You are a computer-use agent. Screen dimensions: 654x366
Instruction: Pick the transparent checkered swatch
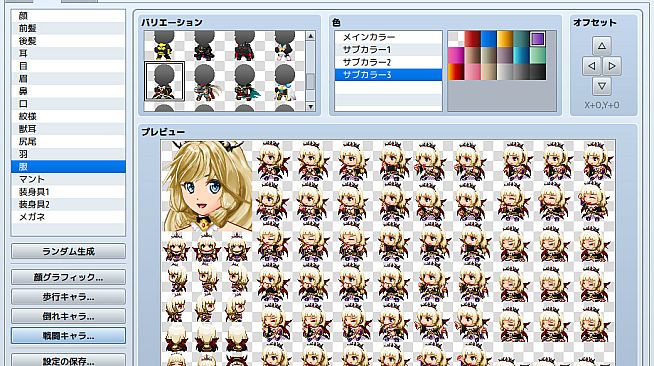[456, 39]
